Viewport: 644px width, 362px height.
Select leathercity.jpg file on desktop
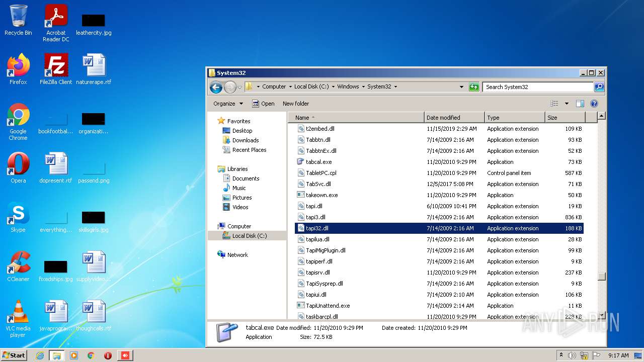tap(94, 25)
